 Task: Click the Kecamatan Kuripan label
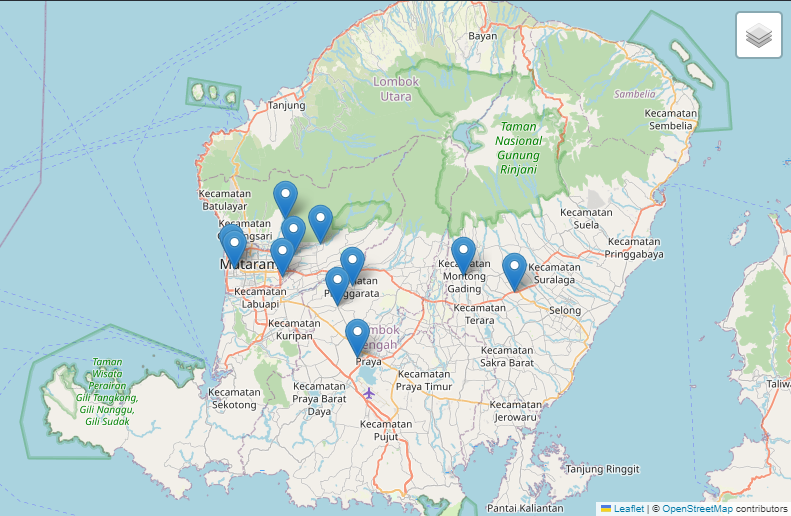coord(294,329)
